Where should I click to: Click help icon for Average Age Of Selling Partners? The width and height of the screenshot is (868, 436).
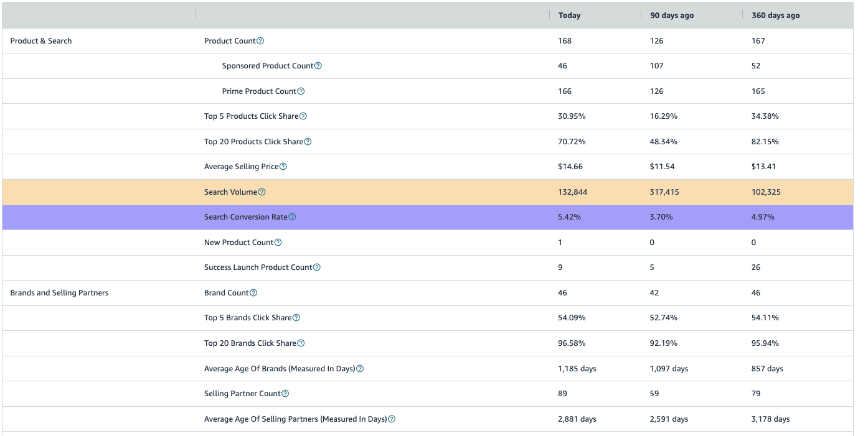pos(392,419)
